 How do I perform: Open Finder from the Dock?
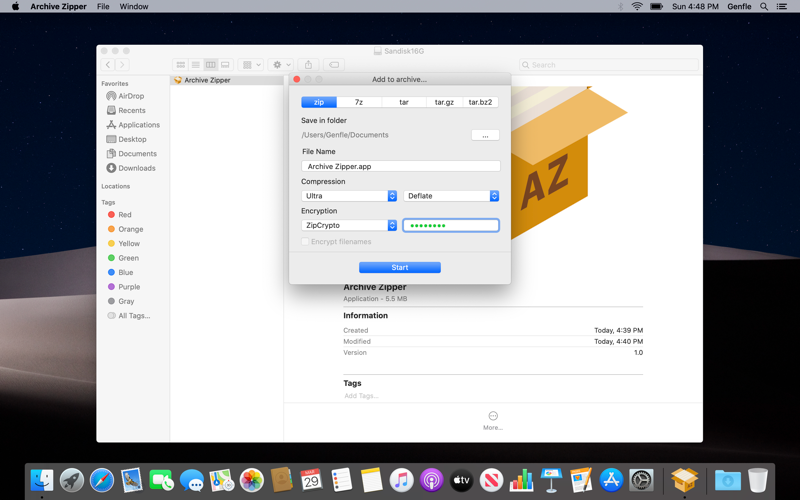tap(42, 480)
